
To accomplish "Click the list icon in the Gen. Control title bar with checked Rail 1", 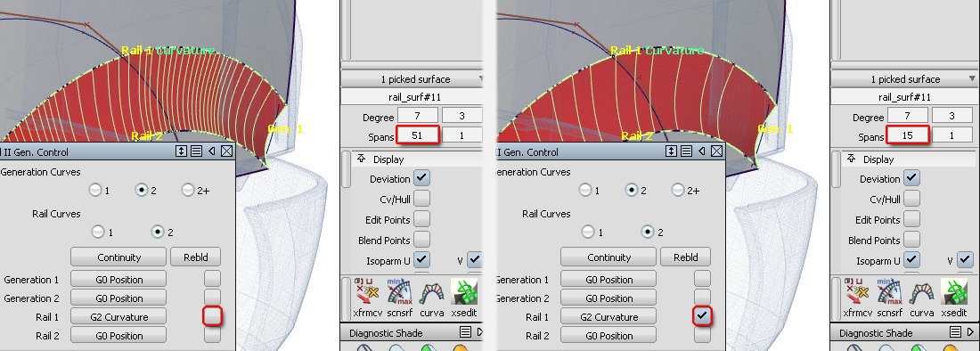I will [x=686, y=151].
